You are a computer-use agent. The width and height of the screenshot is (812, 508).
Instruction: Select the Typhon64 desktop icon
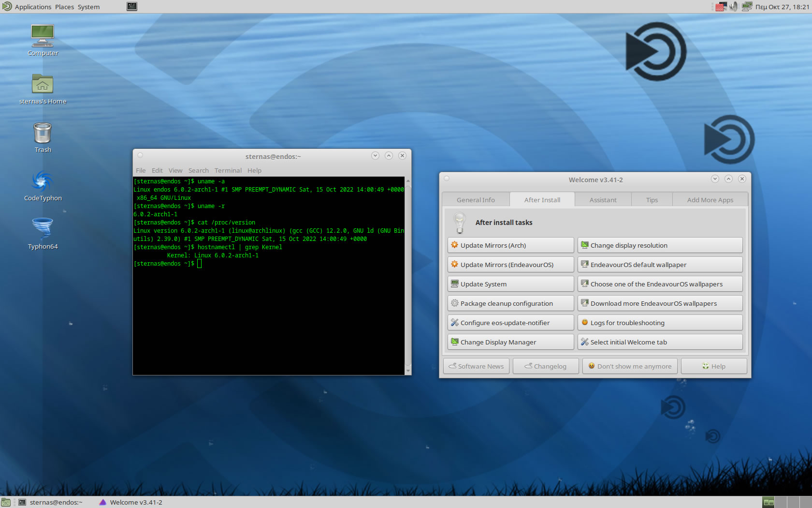pyautogui.click(x=43, y=234)
